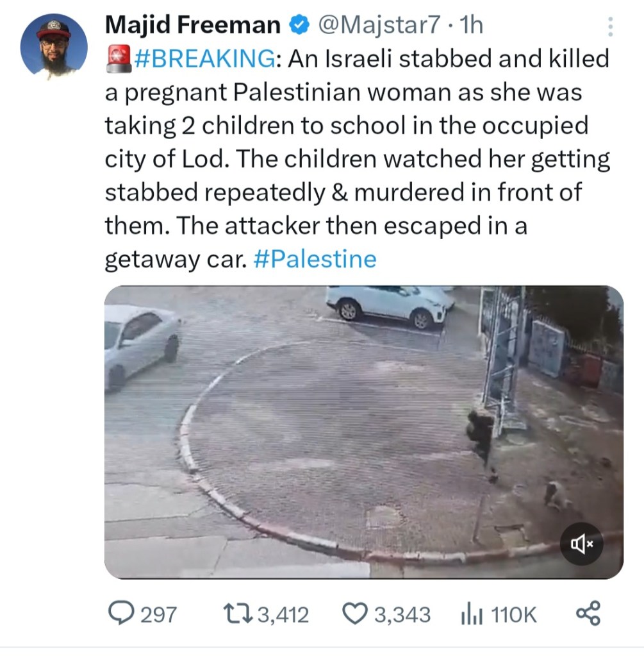Click the 3,343 likes count
The image size is (644, 656).
402,615
